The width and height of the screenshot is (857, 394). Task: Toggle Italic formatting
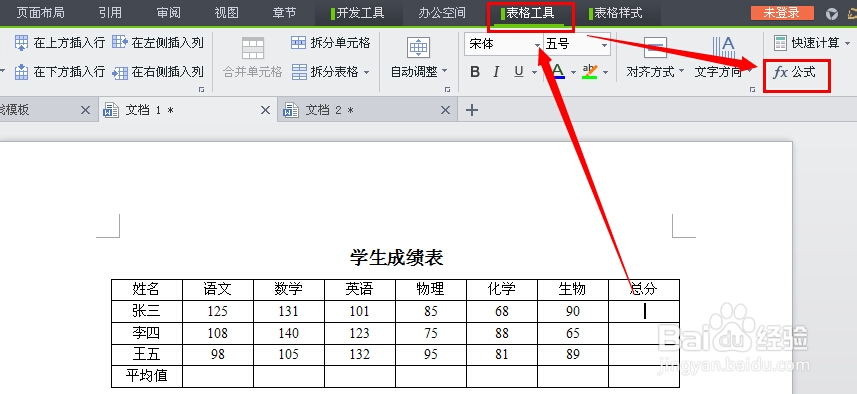496,72
